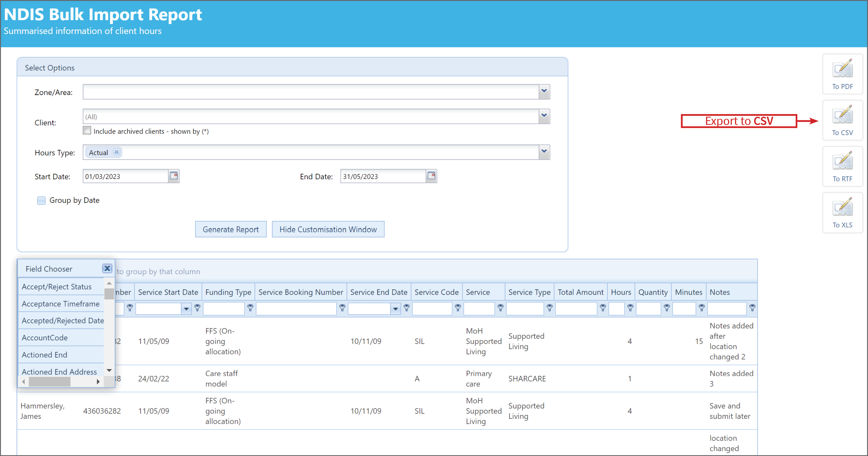Open filter icon for Funding Type column
868x456 pixels.
click(250, 308)
